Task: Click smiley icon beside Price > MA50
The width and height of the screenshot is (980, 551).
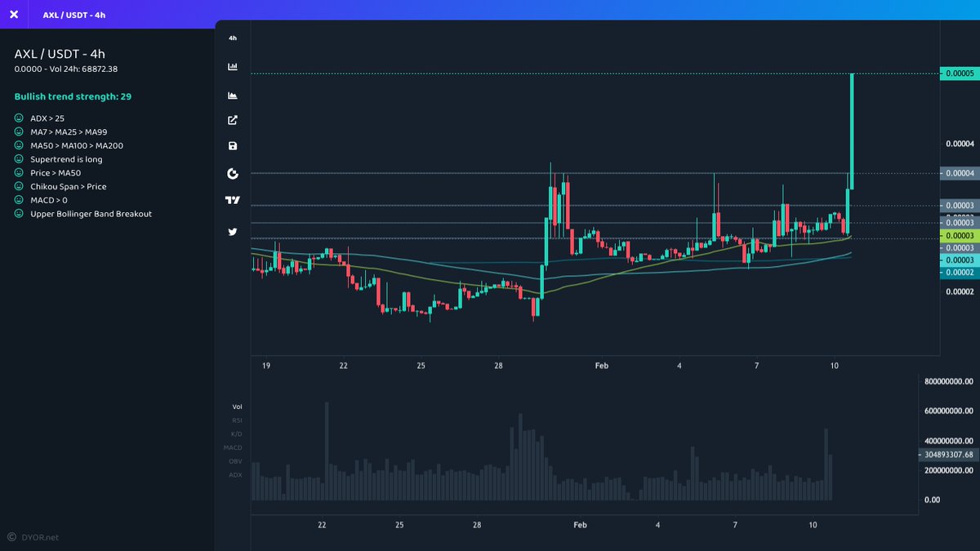Action: pos(19,173)
